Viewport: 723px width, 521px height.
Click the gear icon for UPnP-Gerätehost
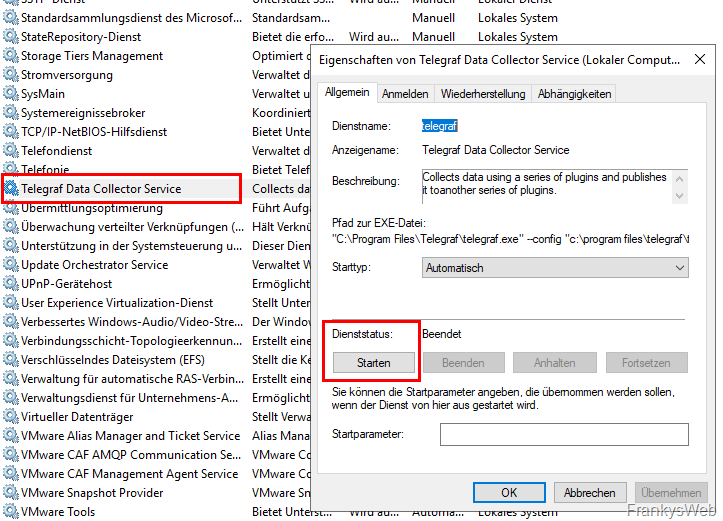(11, 284)
